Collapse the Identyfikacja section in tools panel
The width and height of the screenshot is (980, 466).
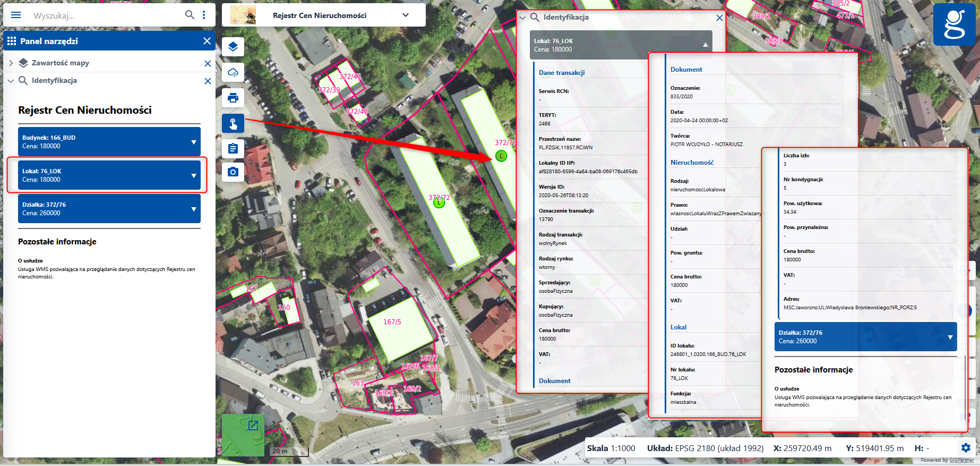[11, 81]
